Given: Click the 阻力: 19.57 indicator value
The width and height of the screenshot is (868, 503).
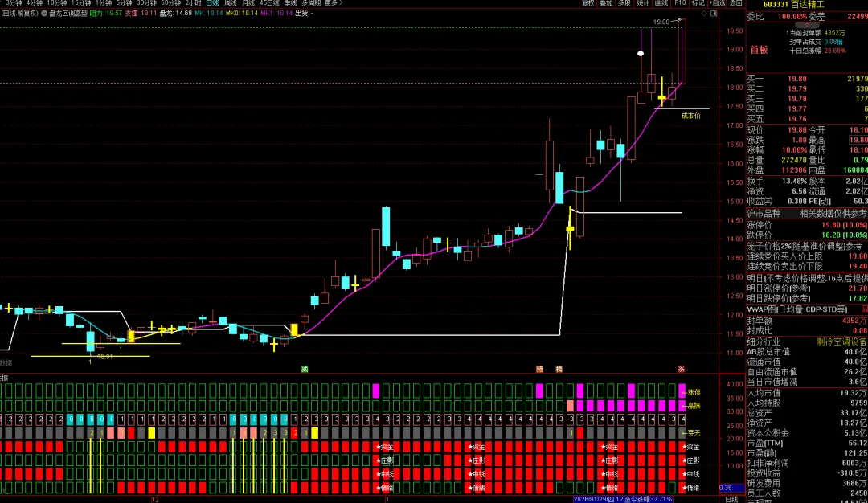Looking at the screenshot, I should (x=106, y=14).
